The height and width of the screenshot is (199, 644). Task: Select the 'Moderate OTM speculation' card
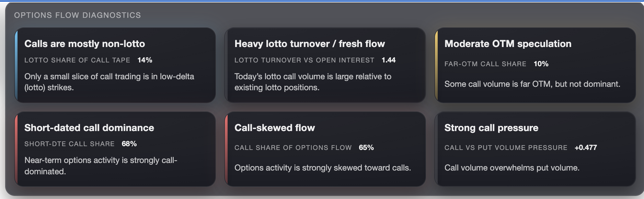(x=534, y=65)
